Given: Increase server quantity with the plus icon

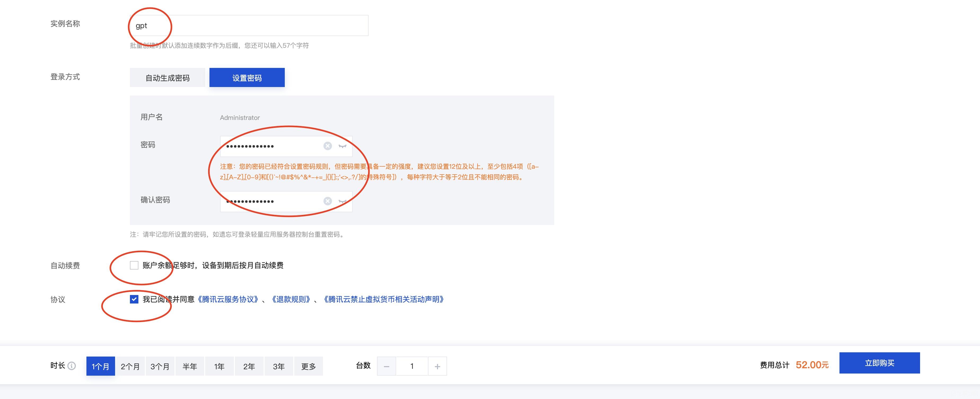Looking at the screenshot, I should coord(437,366).
